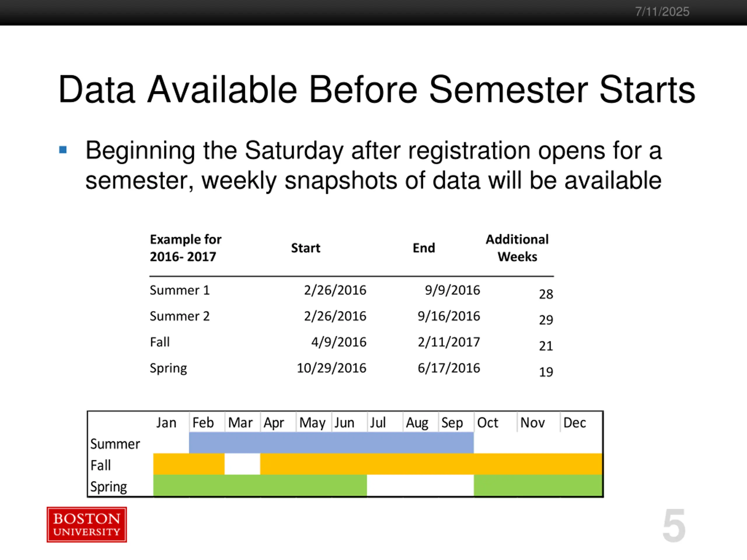This screenshot has height=560, width=747.
Task: Click the Boston University logo
Action: pyautogui.click(x=87, y=524)
